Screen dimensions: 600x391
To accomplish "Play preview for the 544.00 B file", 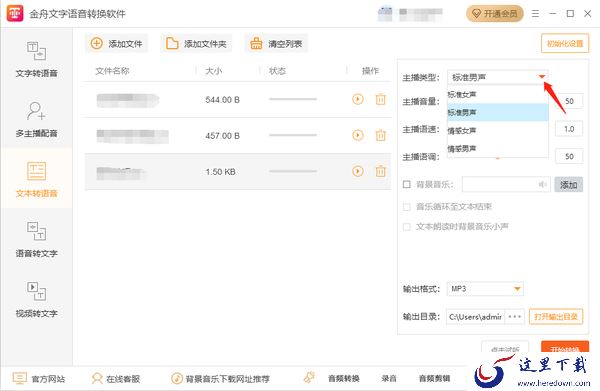I will click(x=358, y=99).
